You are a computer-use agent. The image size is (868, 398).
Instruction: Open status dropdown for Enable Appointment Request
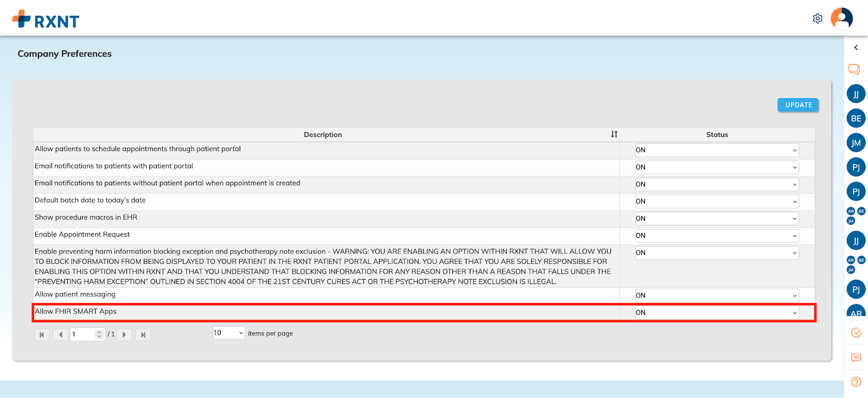[x=717, y=236]
